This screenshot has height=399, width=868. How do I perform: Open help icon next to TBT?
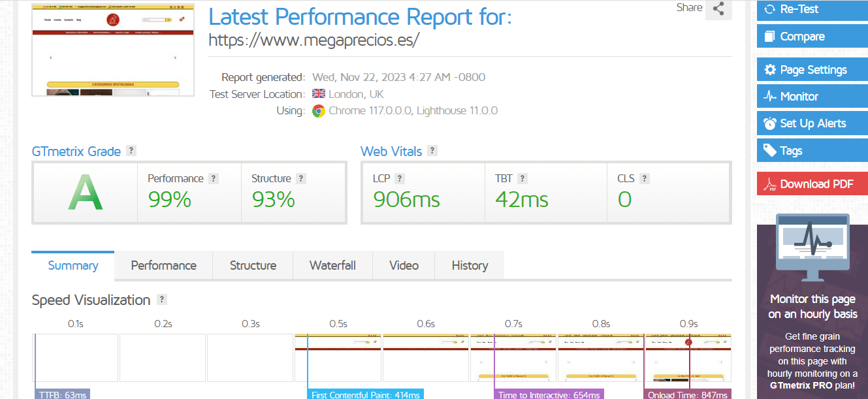(522, 178)
